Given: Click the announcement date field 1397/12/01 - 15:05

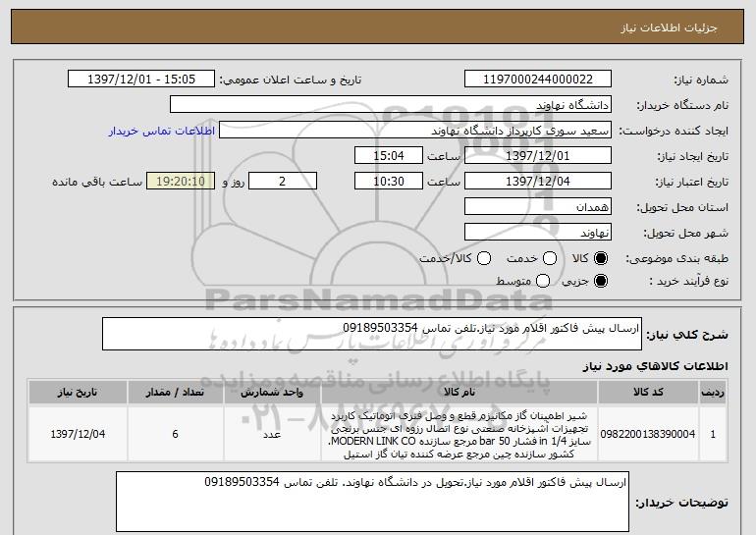Looking at the screenshot, I should coord(141,80).
